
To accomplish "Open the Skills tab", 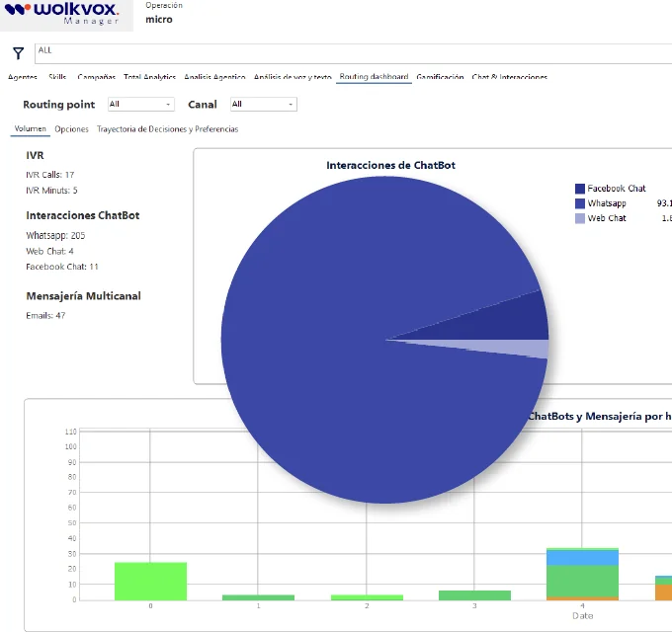I will (57, 77).
